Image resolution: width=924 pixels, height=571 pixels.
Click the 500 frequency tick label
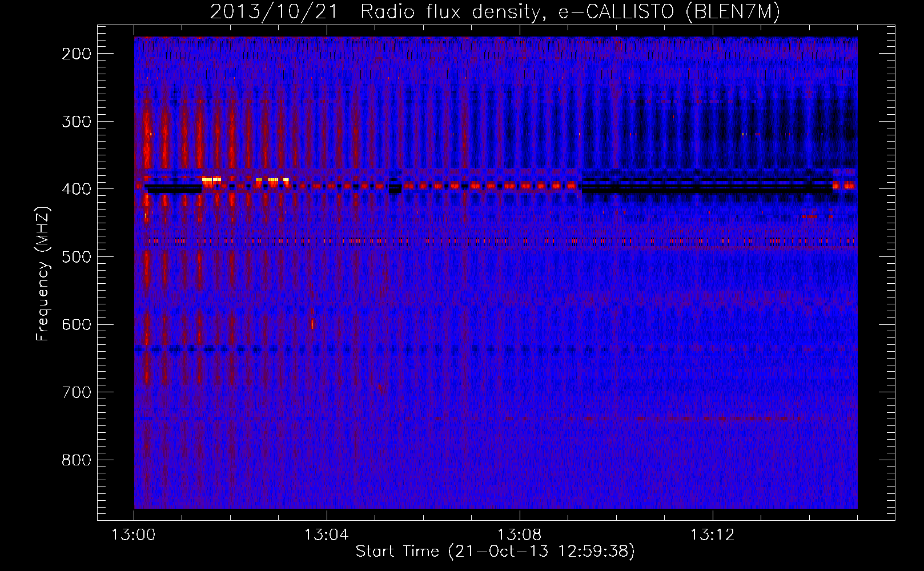coord(77,256)
